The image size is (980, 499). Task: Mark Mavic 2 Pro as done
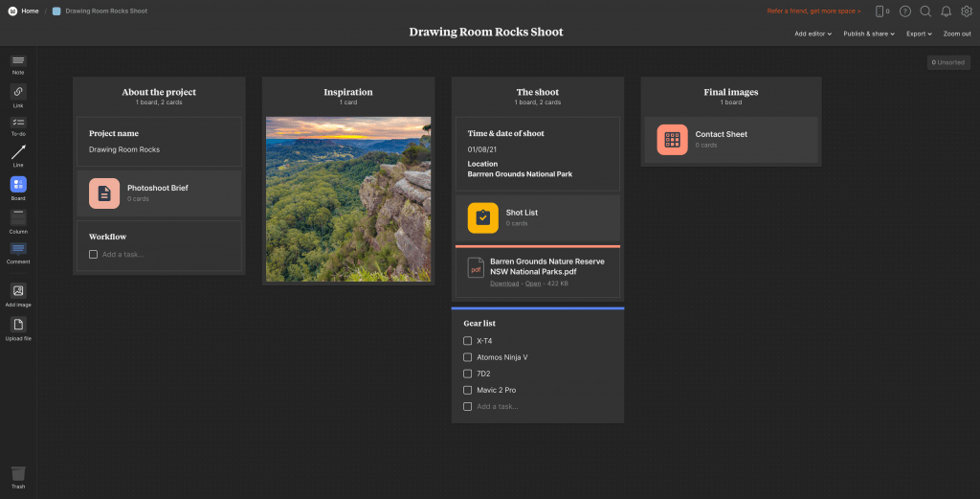tap(467, 390)
